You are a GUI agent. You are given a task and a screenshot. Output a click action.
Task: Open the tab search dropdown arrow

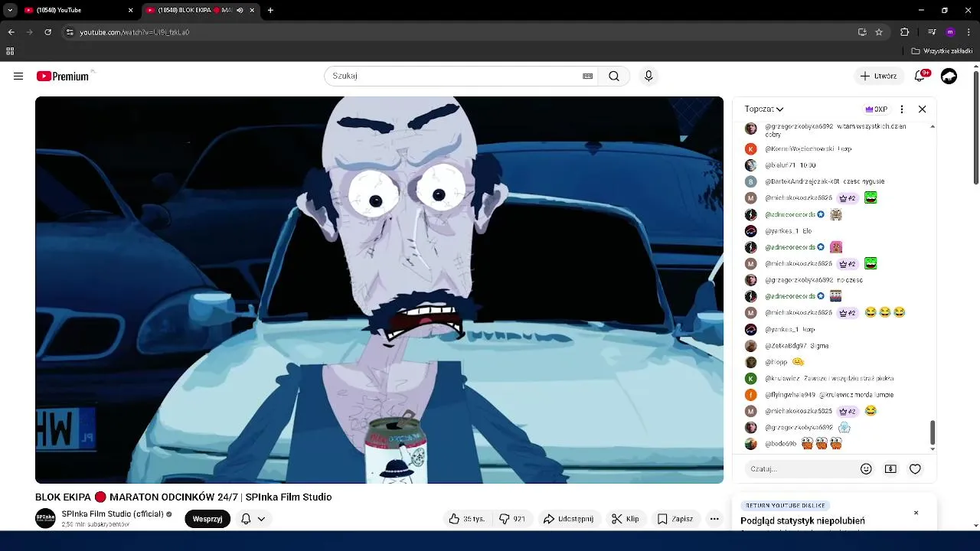click(10, 10)
